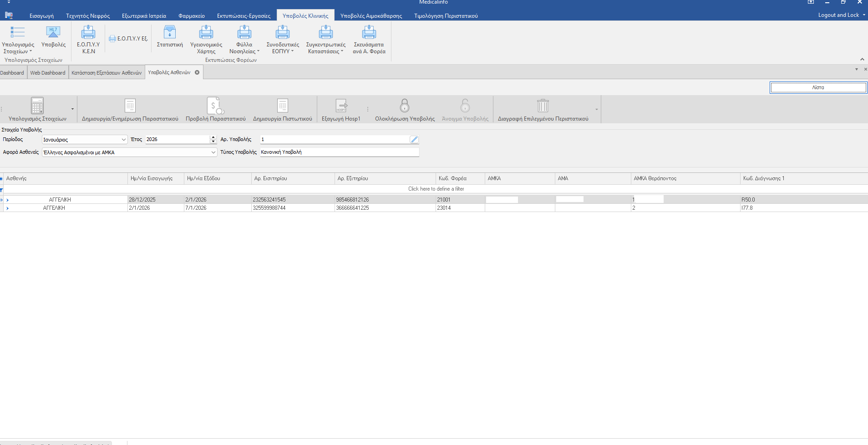Click the Αρ. Υποβολής edit pencil icon
The width and height of the screenshot is (868, 445).
click(x=414, y=140)
